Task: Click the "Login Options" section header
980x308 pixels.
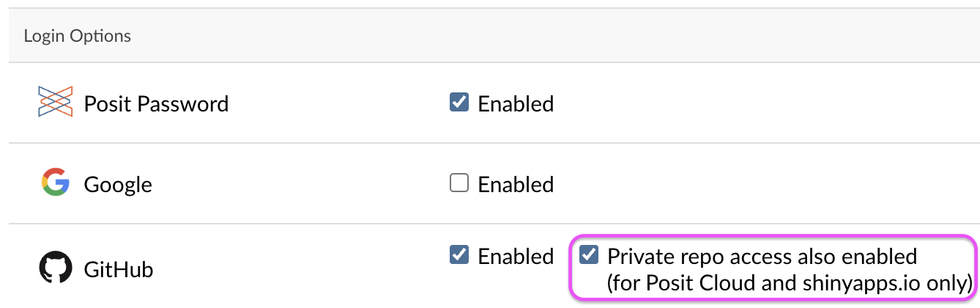Action: click(77, 36)
